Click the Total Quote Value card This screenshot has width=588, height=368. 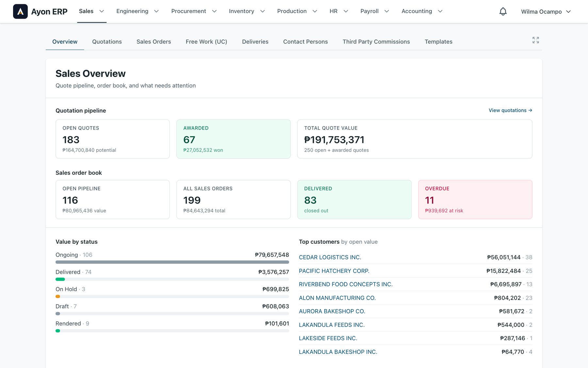(x=415, y=139)
